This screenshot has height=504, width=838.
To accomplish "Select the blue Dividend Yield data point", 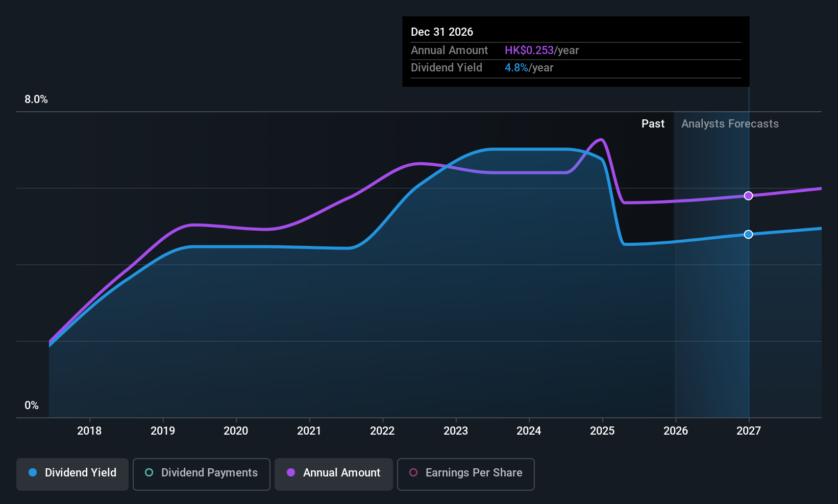I will click(748, 234).
